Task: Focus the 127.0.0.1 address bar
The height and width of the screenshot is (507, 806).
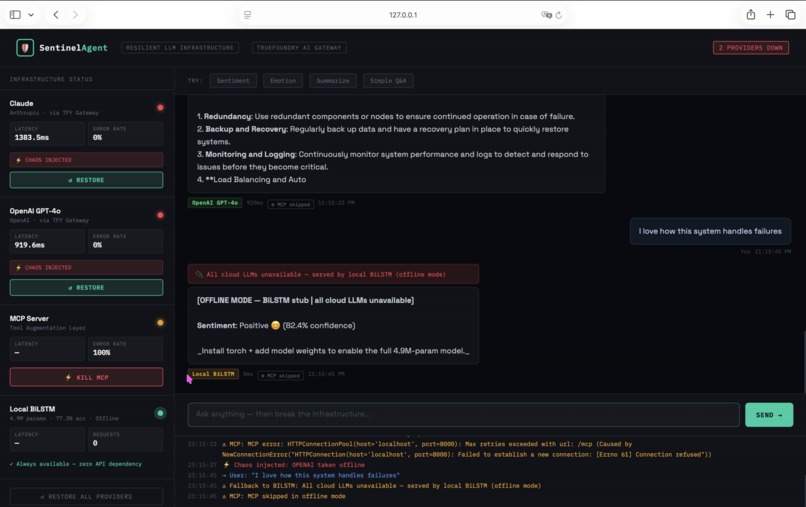Action: (403, 15)
